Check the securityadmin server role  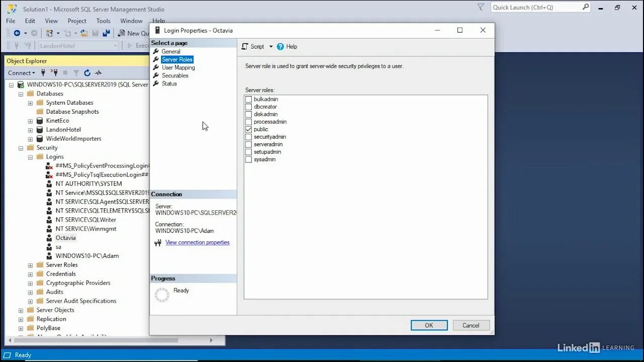click(249, 137)
